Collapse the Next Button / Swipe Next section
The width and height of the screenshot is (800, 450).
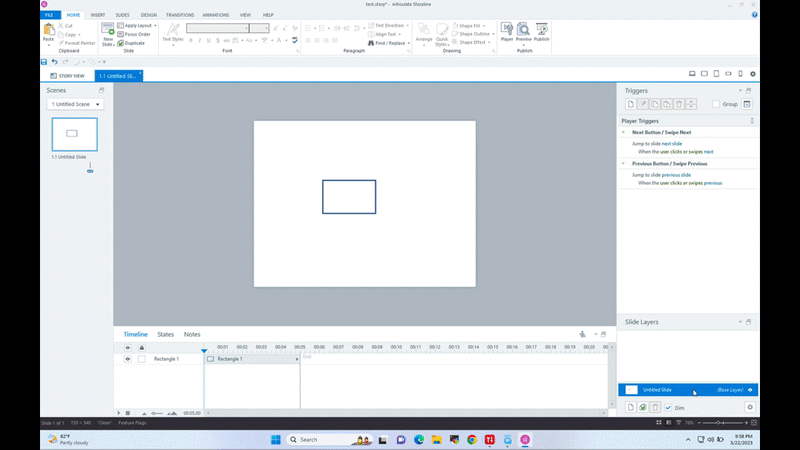click(x=625, y=132)
